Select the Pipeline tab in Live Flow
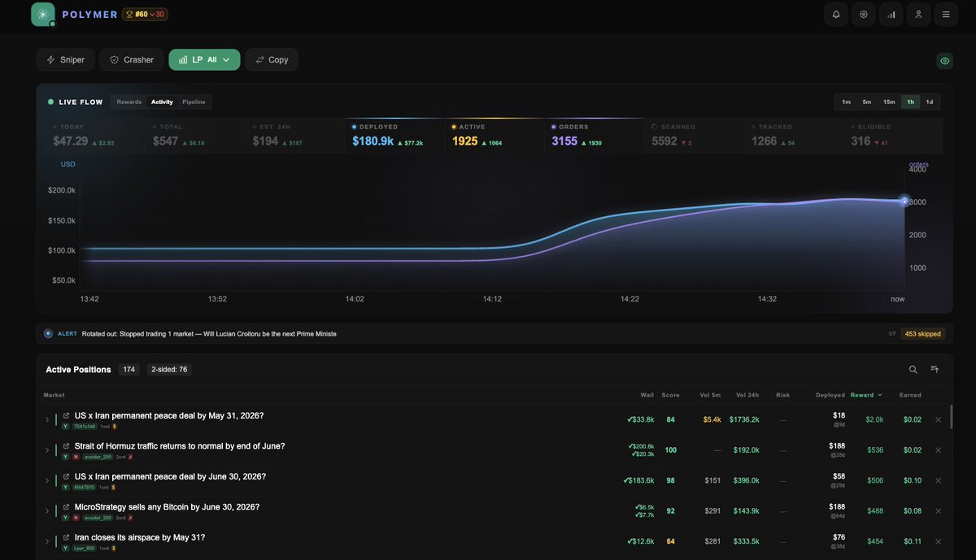Screen dimensions: 976x560 [194, 102]
